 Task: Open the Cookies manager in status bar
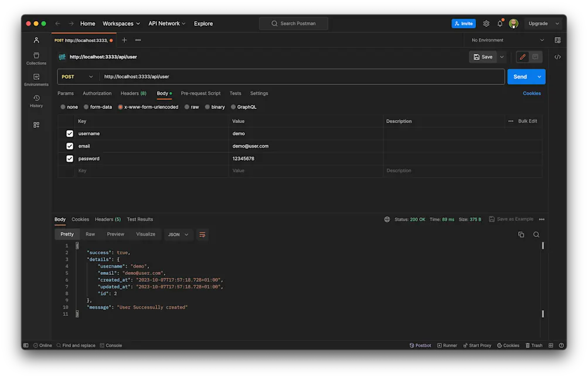[x=508, y=345]
